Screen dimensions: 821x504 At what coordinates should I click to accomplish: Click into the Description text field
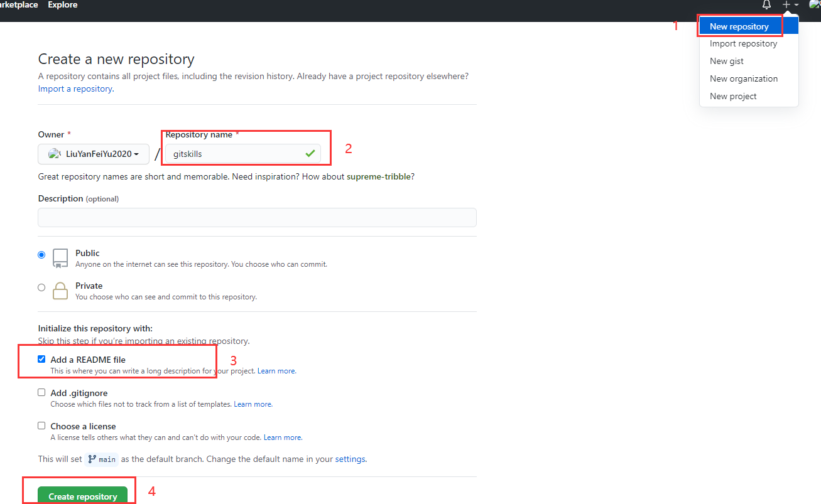(x=257, y=217)
